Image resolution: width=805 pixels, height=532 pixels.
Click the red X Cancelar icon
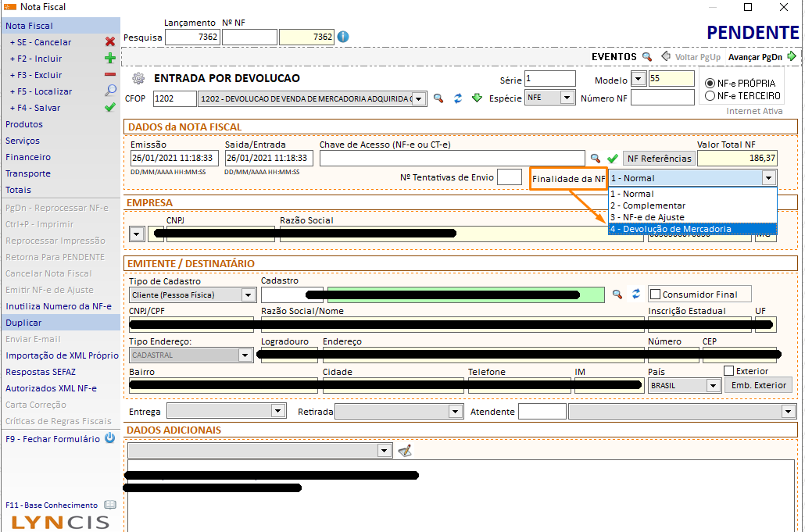(x=110, y=42)
